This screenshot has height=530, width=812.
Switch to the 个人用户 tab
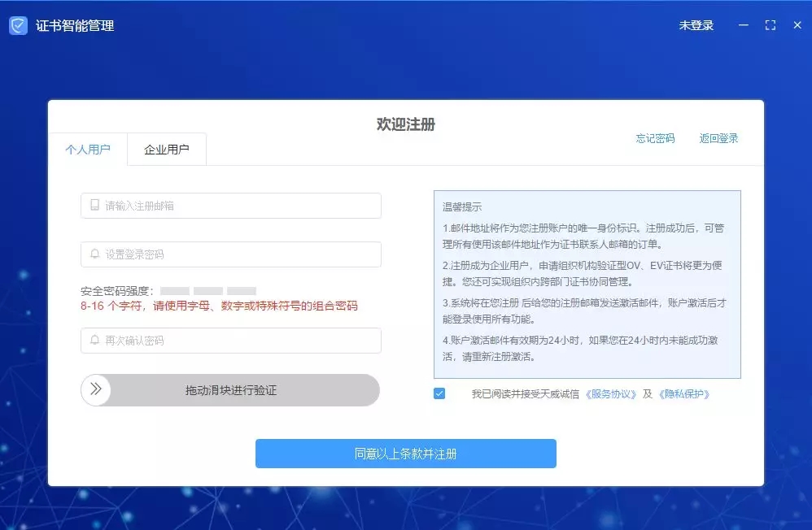coord(88,150)
